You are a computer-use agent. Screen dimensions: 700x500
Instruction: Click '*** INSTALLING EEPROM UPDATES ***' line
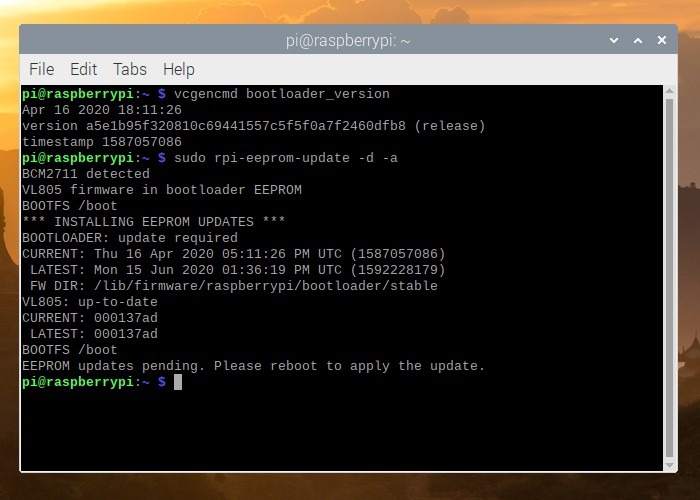[154, 222]
